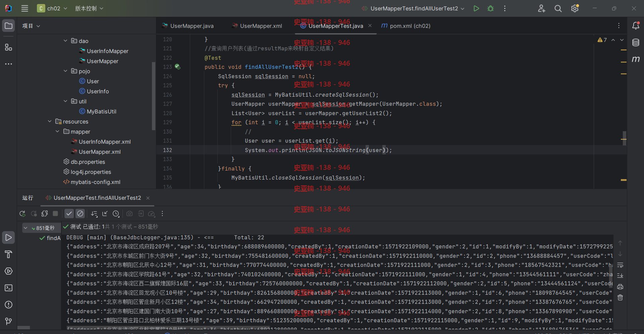Open editor tabs more options

point(619,26)
